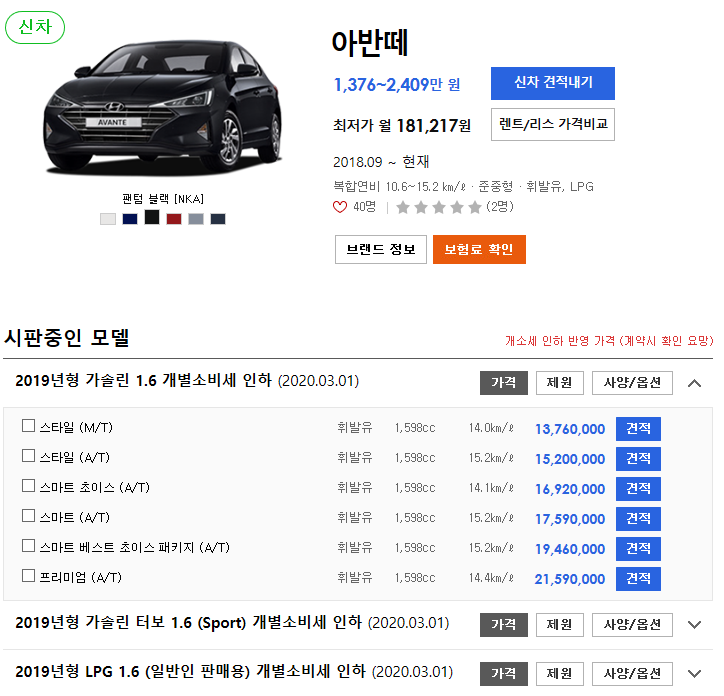Open 제원 tab for LPG 1.6
724x696 pixels.
560,674
